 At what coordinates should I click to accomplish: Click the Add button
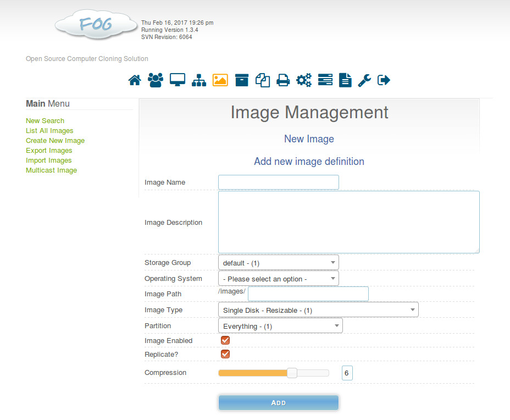click(x=279, y=403)
